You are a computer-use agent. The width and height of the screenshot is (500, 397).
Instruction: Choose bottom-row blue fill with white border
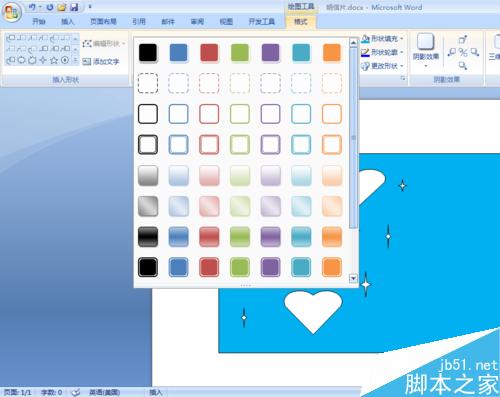click(x=179, y=267)
